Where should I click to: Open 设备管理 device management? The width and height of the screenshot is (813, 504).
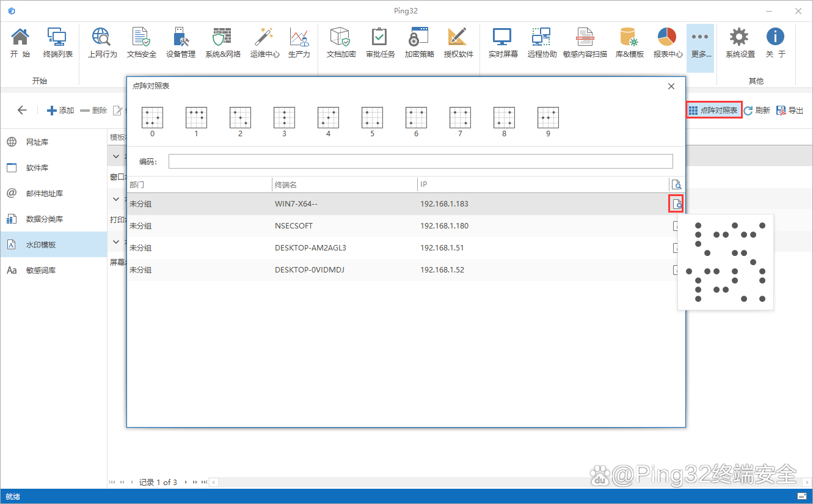pos(180,43)
